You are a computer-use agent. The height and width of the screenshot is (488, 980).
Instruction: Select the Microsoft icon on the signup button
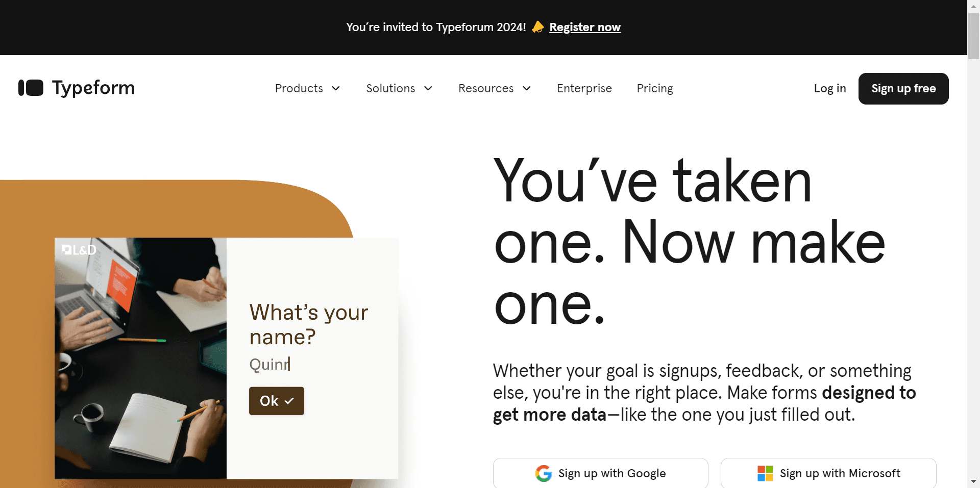point(764,473)
